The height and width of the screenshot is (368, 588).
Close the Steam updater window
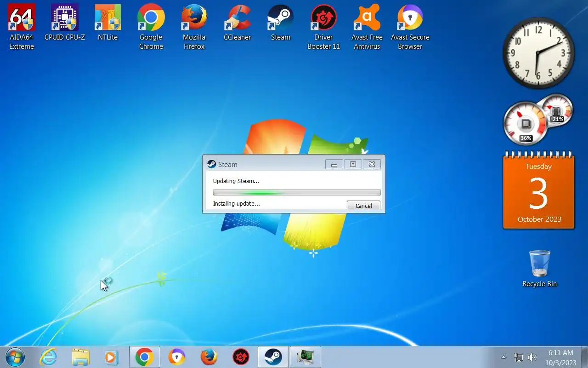coord(372,164)
